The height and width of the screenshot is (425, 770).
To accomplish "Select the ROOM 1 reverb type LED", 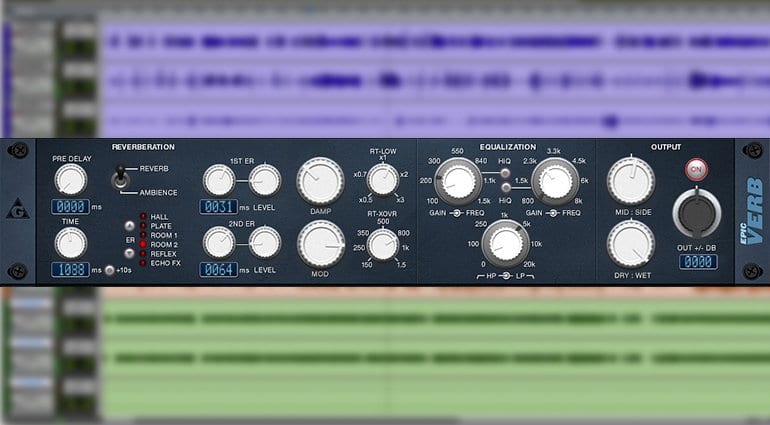I will [143, 235].
